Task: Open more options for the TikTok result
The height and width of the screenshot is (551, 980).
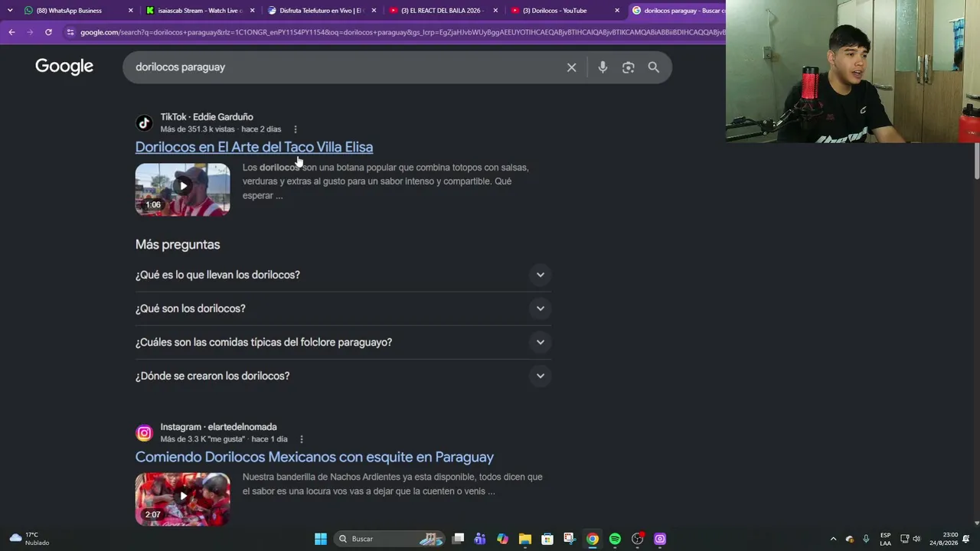Action: (296, 129)
